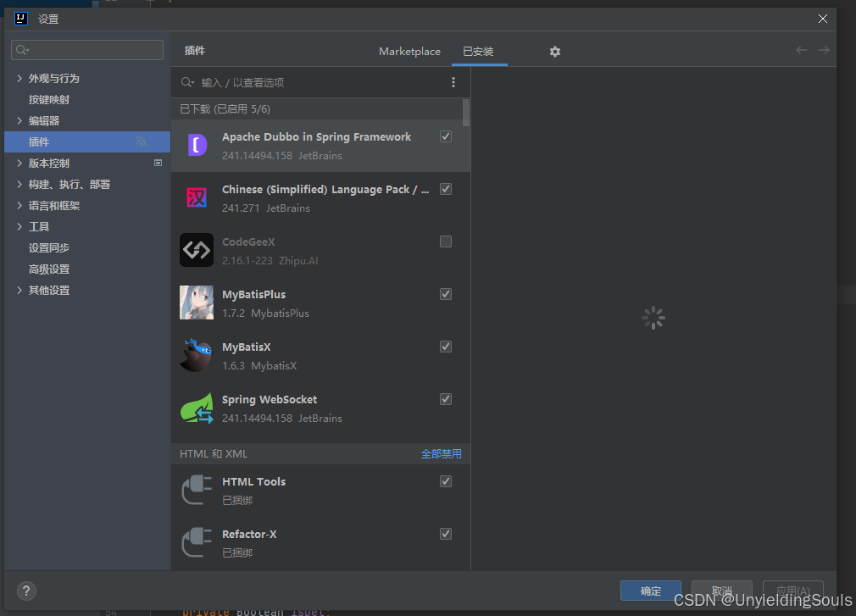
Task: Expand the 编辑器 settings node
Action: click(x=19, y=120)
